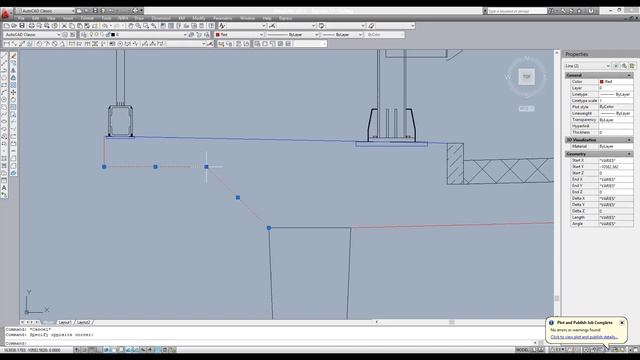
Task: Toggle Grid Display in status bar
Action: click(93, 350)
